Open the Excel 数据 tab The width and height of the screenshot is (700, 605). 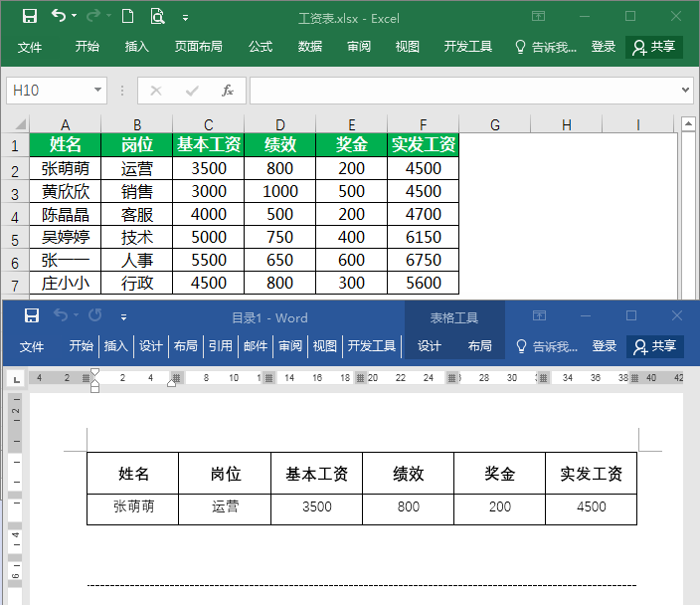tap(310, 47)
